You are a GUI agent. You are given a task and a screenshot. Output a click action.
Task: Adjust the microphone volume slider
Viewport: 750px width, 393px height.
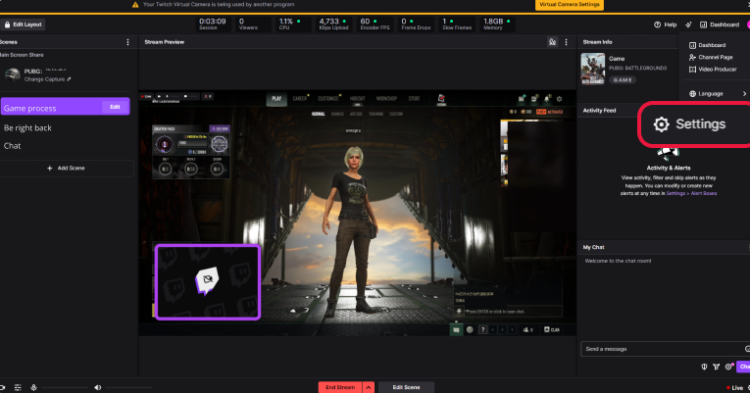point(64,387)
